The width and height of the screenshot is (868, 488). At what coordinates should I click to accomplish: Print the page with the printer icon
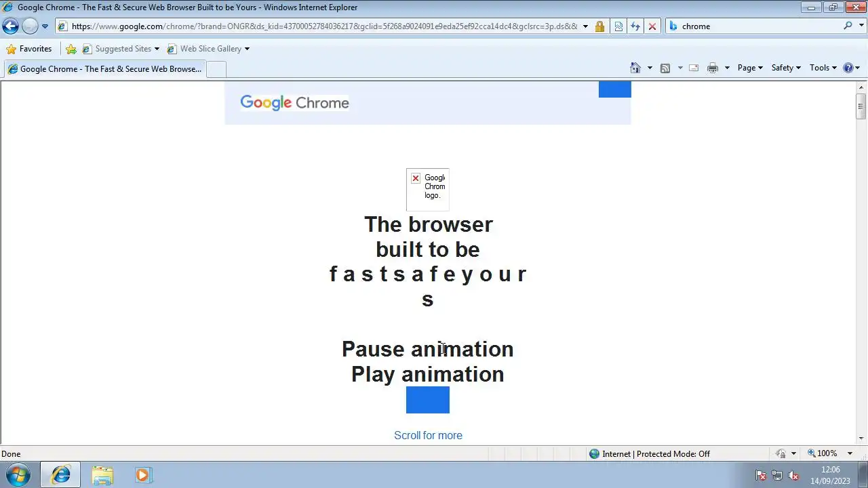713,68
